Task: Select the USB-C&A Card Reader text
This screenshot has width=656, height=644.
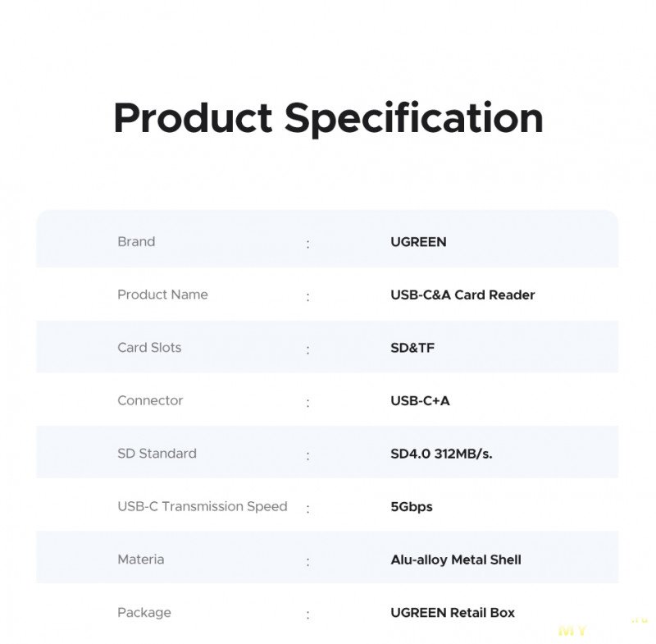Action: (x=462, y=295)
